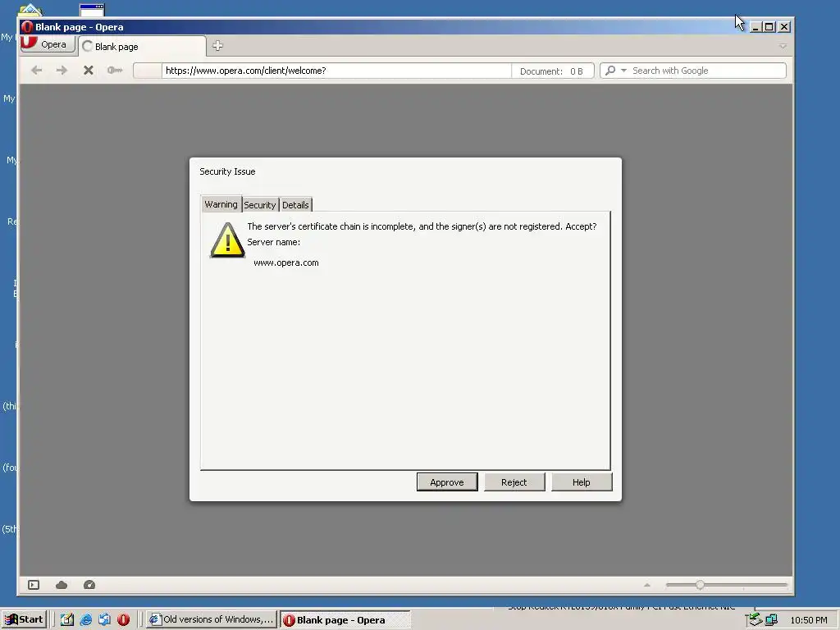Switch to the Details tab
Viewport: 840px width, 630px height.
(295, 204)
